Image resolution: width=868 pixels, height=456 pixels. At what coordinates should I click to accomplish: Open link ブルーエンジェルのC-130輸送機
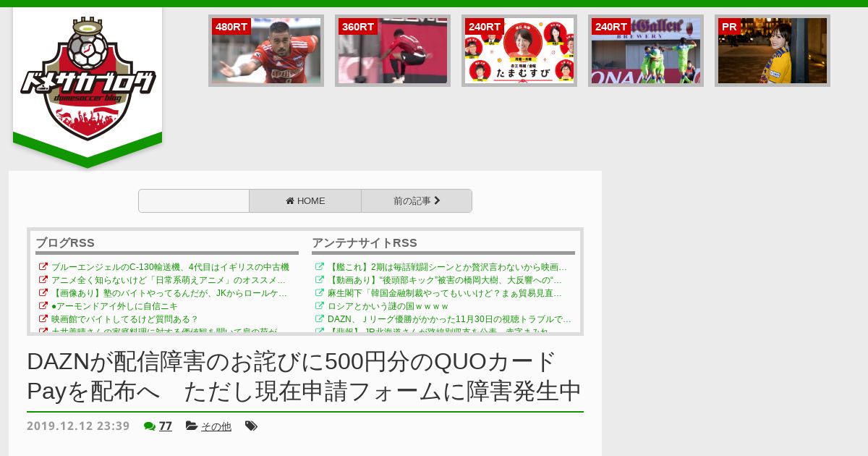click(x=170, y=267)
